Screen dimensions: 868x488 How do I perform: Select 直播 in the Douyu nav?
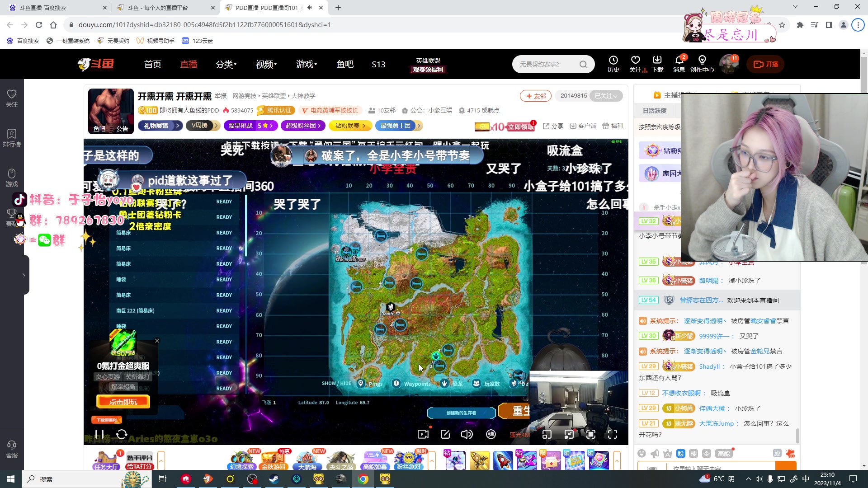tap(189, 64)
